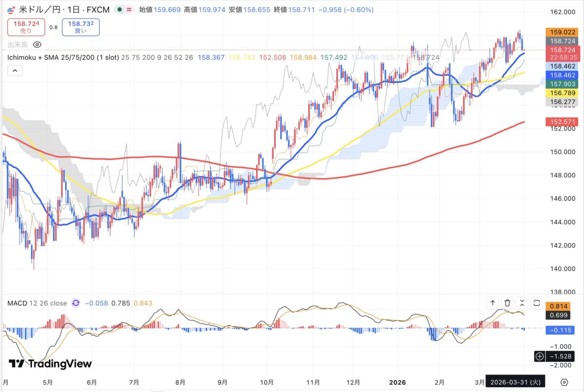Collapse the indicator legend with chevron
This screenshot has height=392, width=584.
click(15, 71)
